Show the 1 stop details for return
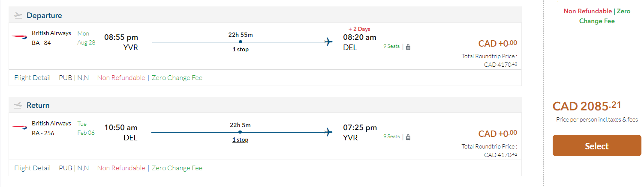 tap(240, 140)
